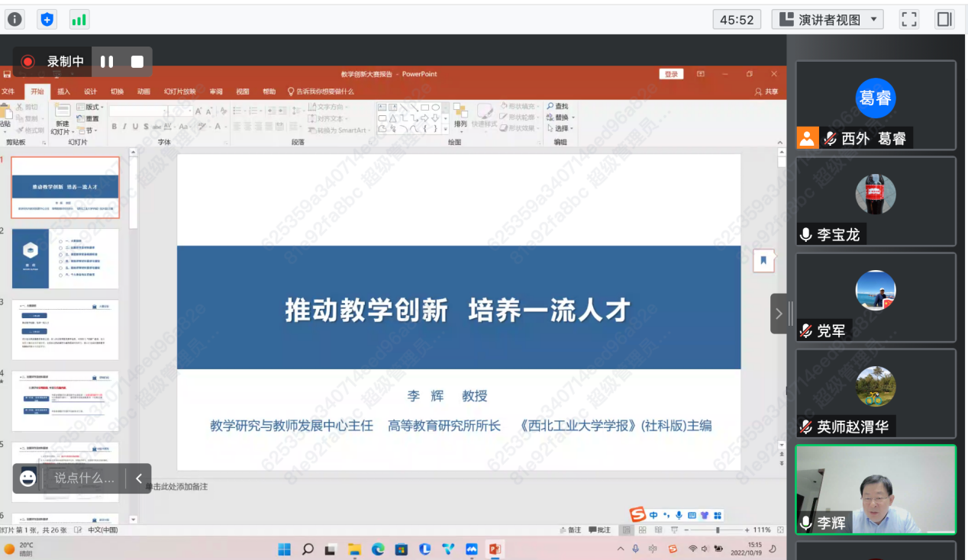
Task: Toggle italic formatting
Action: coord(124,127)
